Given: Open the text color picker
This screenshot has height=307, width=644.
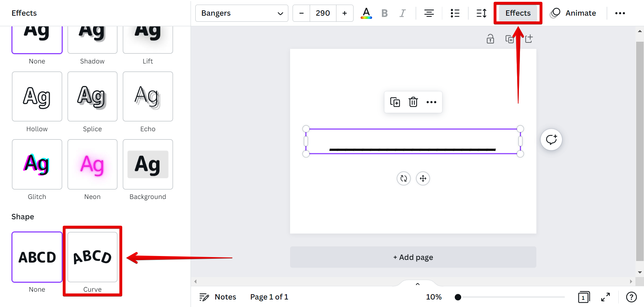Looking at the screenshot, I should pos(366,13).
